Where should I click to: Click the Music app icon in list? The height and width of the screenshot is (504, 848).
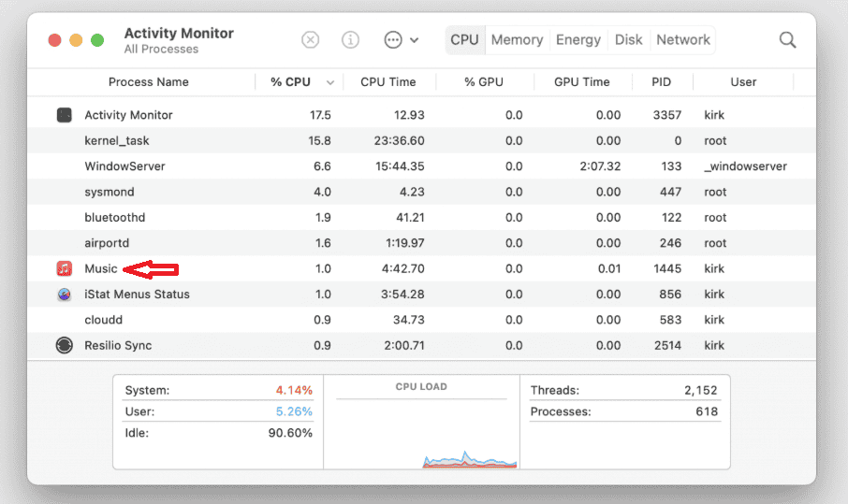[65, 268]
